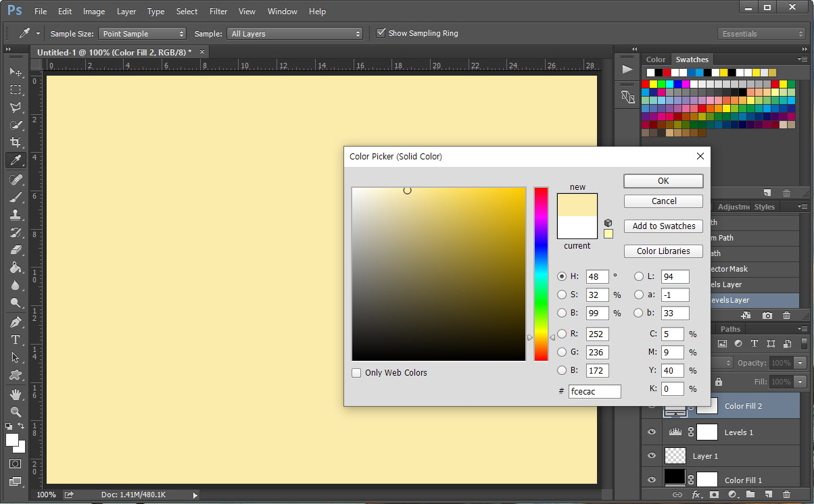
Task: Select the Hand tool
Action: (16, 395)
